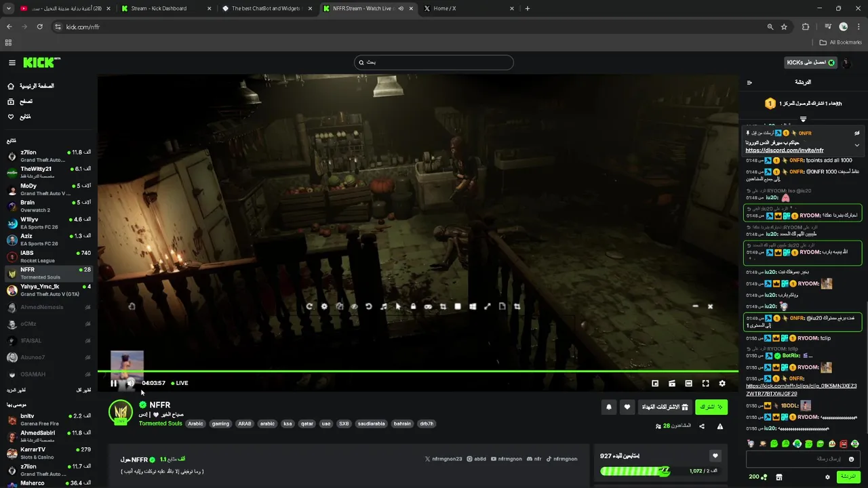Click the 'Show more' sidebar expander
This screenshot has height=488, width=868.
pos(16,390)
